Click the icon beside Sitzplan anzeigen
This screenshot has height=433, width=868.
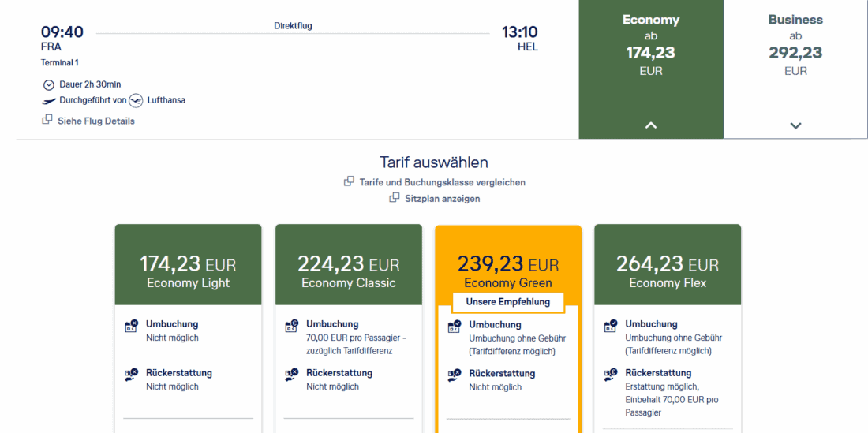[395, 198]
